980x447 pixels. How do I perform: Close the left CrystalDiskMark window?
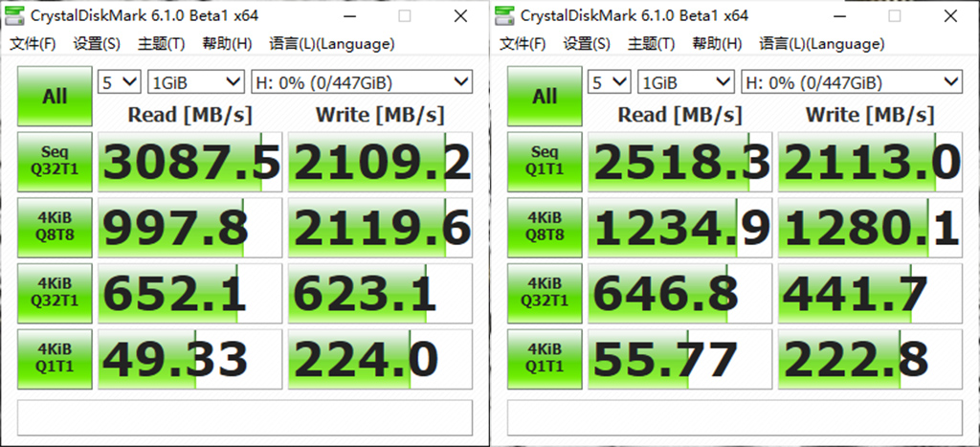click(x=460, y=16)
